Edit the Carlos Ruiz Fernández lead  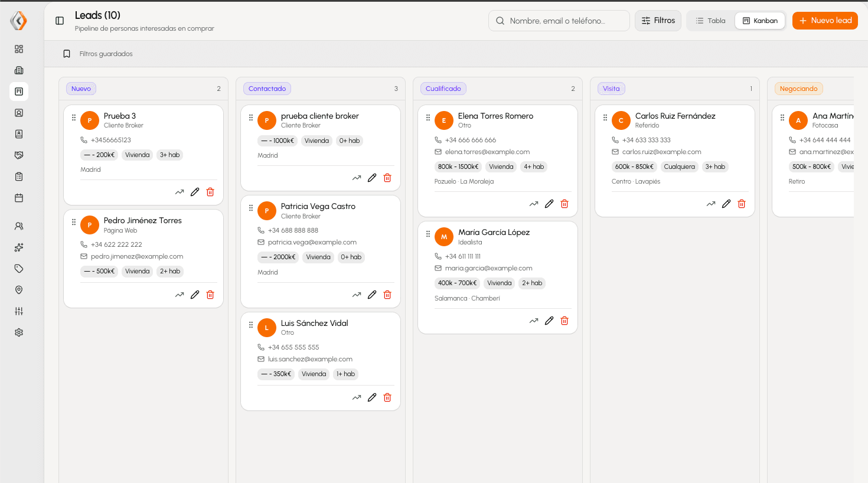pos(726,204)
